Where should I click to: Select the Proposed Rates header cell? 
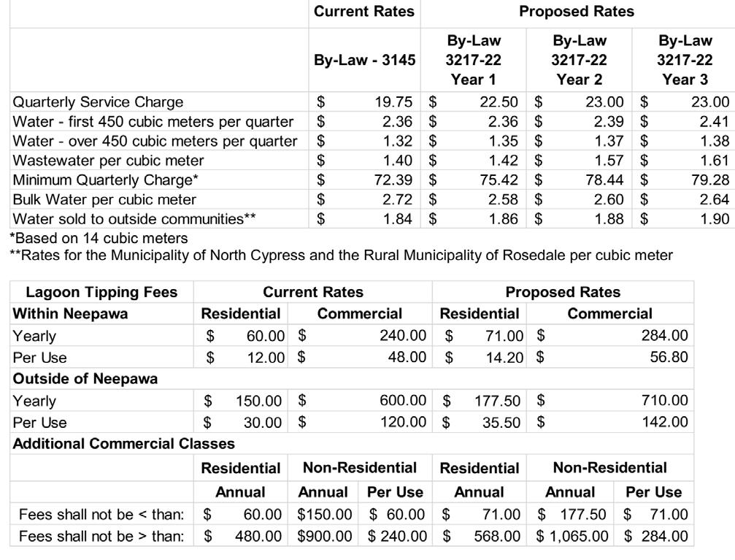[576, 11]
